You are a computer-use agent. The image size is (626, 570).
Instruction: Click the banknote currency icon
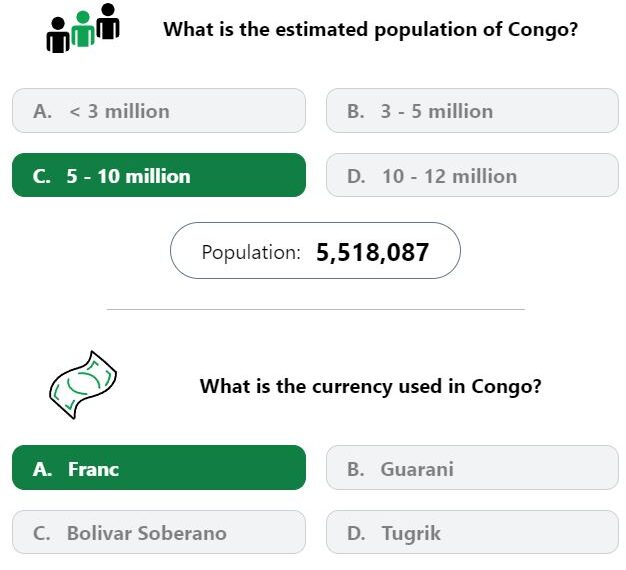pos(83,385)
